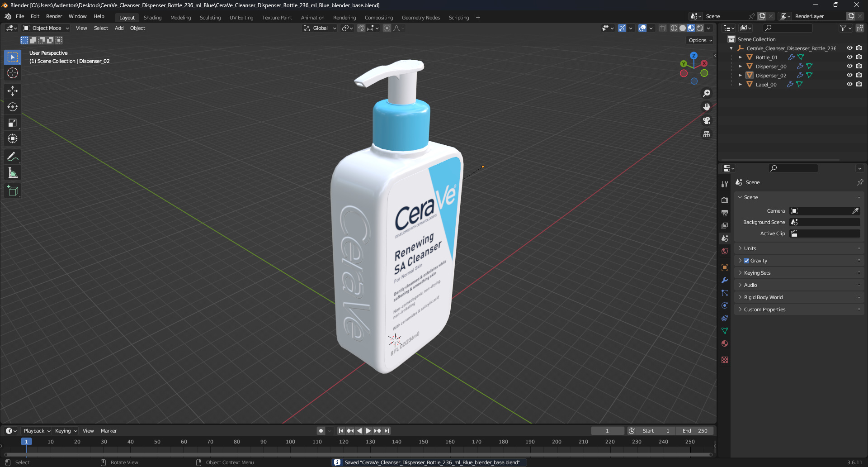Activate the Scale tool
This screenshot has height=467, width=868.
point(13,123)
